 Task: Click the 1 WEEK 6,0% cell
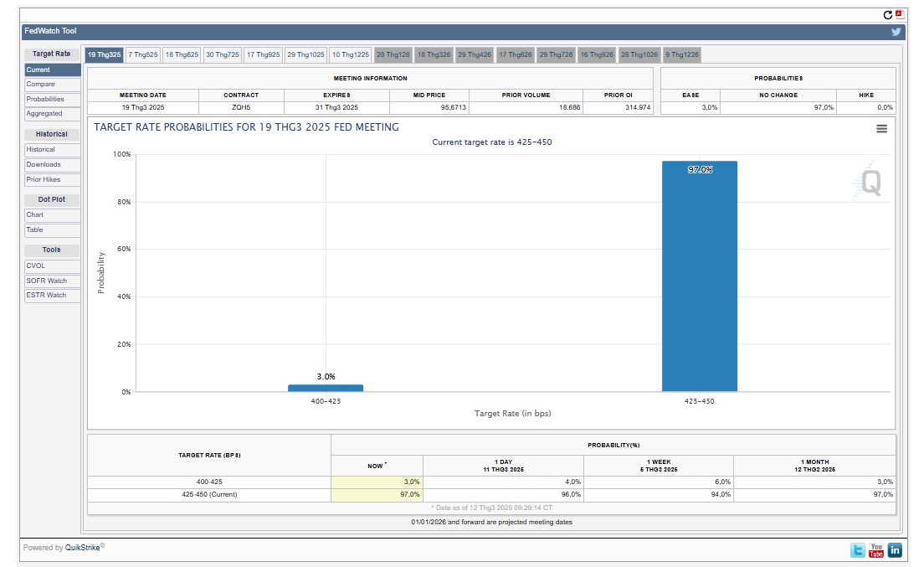point(659,482)
